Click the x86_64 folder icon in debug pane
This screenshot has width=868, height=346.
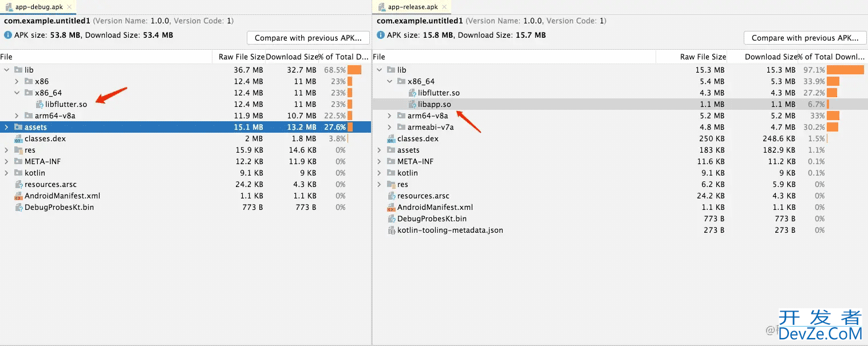click(x=29, y=93)
